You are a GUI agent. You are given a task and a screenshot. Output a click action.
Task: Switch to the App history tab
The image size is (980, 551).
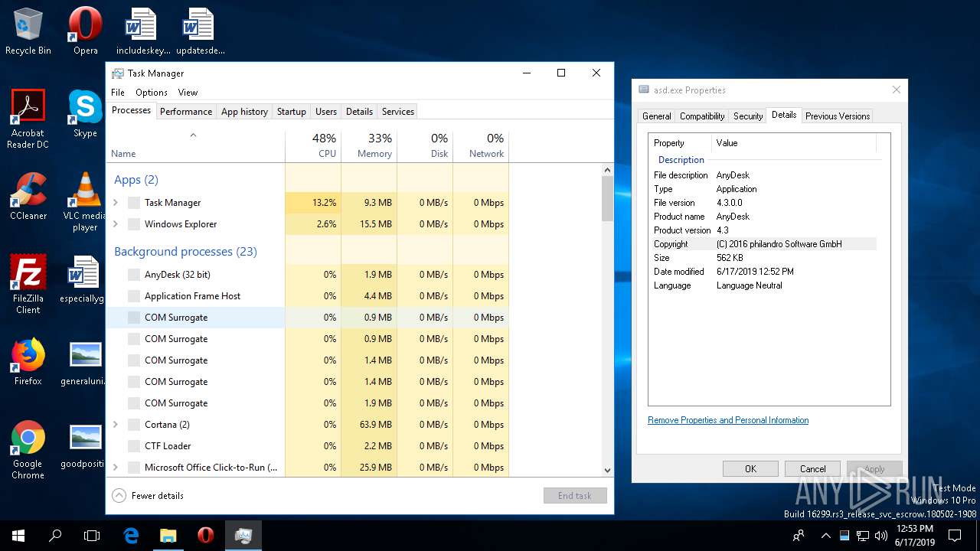coord(244,112)
